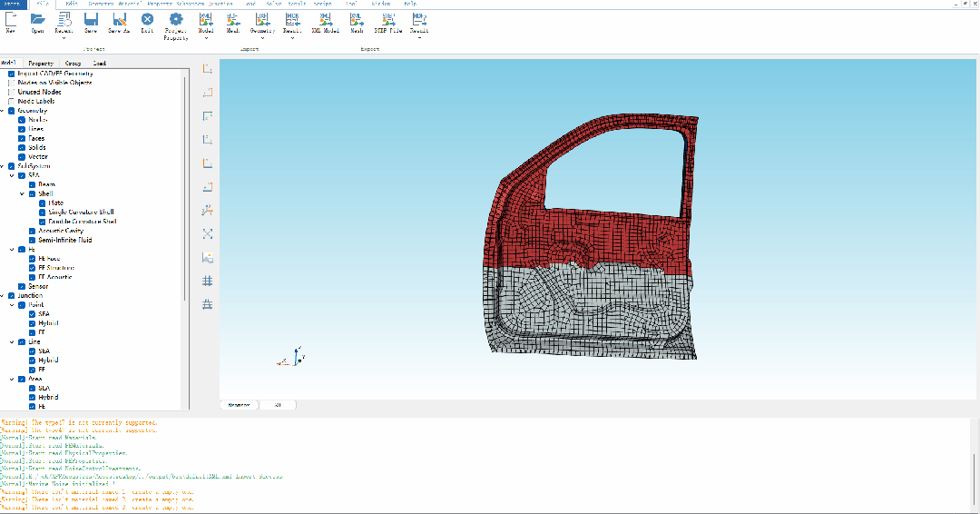Click the Save As toolbar icon
The image size is (980, 514).
(119, 20)
